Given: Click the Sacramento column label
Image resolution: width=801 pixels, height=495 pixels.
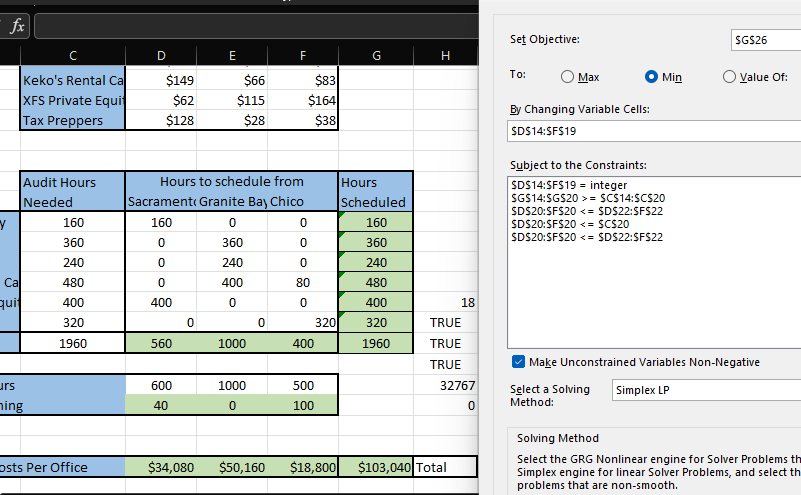Looking at the screenshot, I should [161, 202].
